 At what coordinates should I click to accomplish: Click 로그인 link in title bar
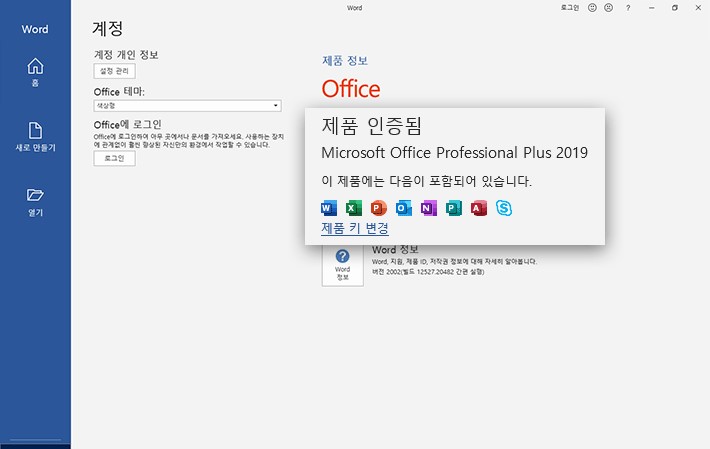(x=570, y=8)
